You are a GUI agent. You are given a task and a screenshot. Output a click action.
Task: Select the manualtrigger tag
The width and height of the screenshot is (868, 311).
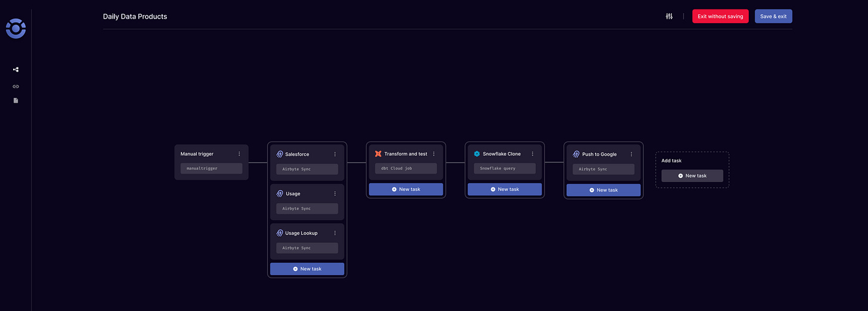[x=212, y=168]
